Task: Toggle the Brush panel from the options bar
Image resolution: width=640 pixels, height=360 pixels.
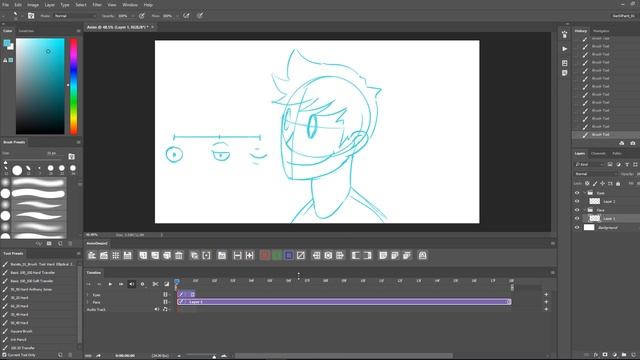Action: point(31,16)
